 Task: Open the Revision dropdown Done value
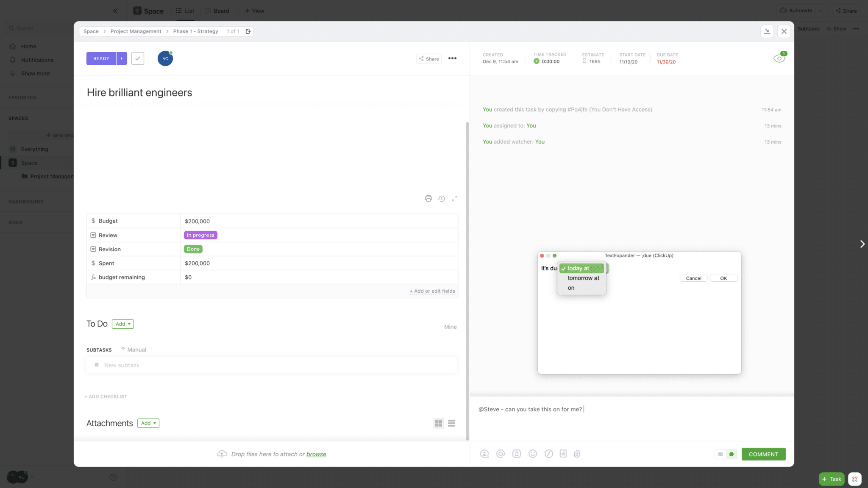coord(193,249)
